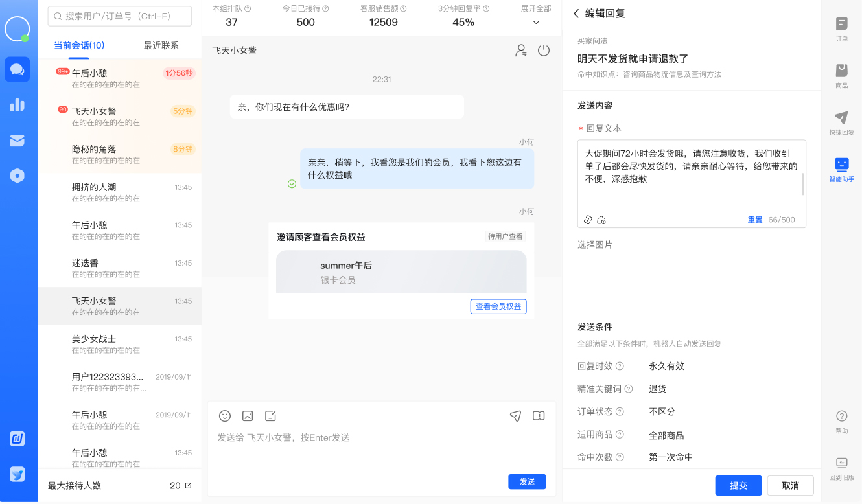Click the 发送 send button

coord(527,481)
